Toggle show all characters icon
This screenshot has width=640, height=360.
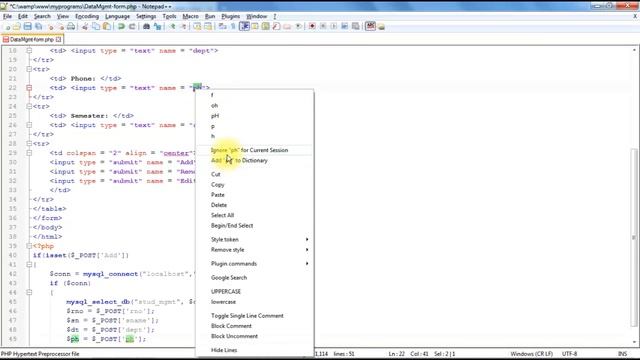[233, 27]
